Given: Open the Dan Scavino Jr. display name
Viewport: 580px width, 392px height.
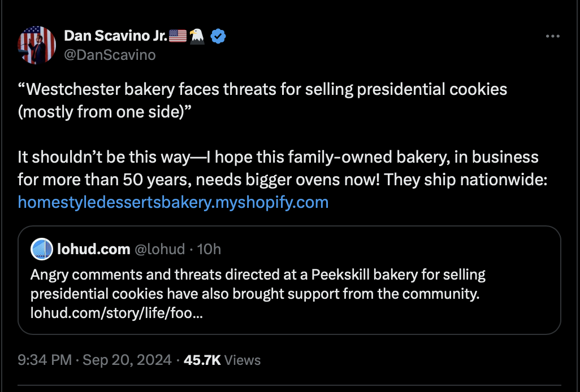Looking at the screenshot, I should [115, 37].
